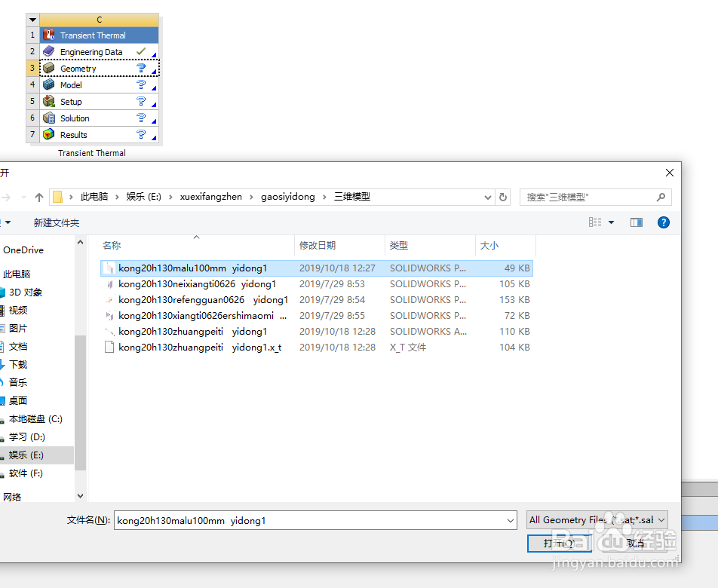Select the Transient Thermal title cell icon

tap(49, 35)
